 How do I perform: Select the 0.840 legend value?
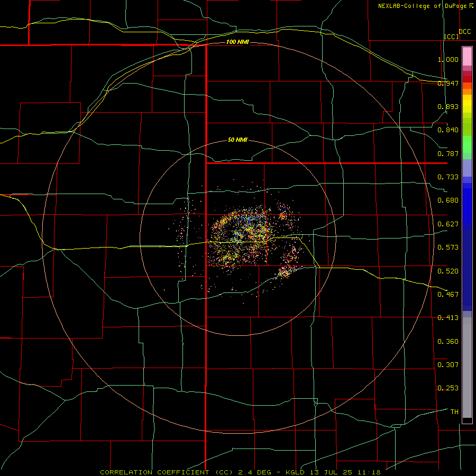tap(448, 130)
